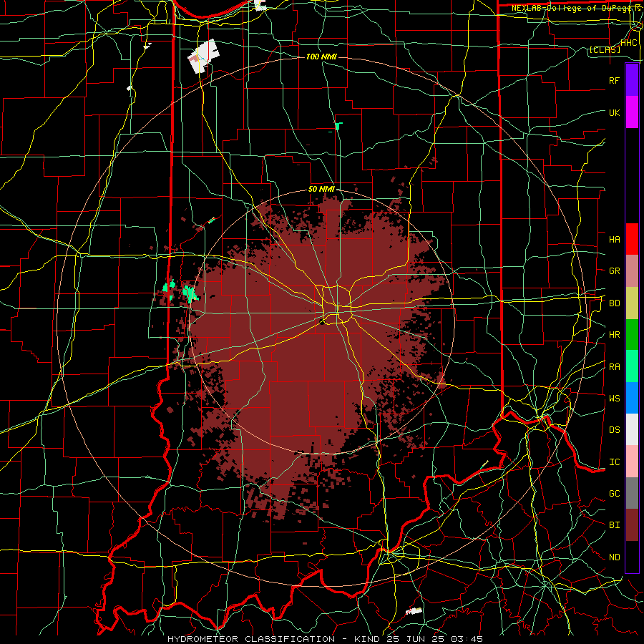Click the HYDROMETEOR CLASSIFICATION title text
The width and height of the screenshot is (644, 644).
[251, 639]
